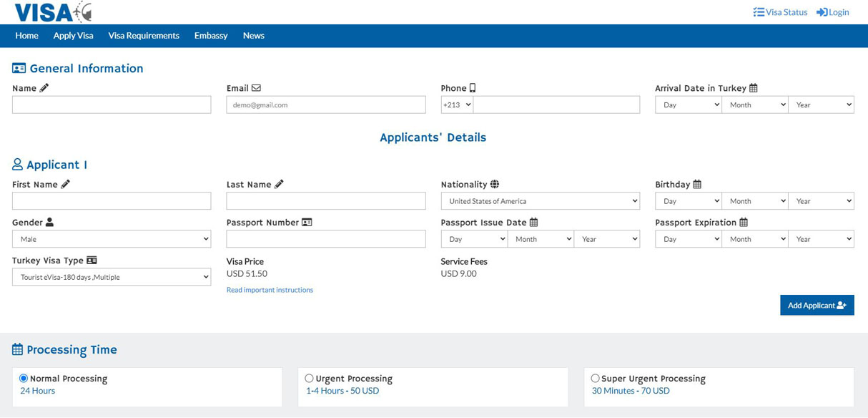The width and height of the screenshot is (868, 418).
Task: Click the VISA site logo
Action: [54, 11]
